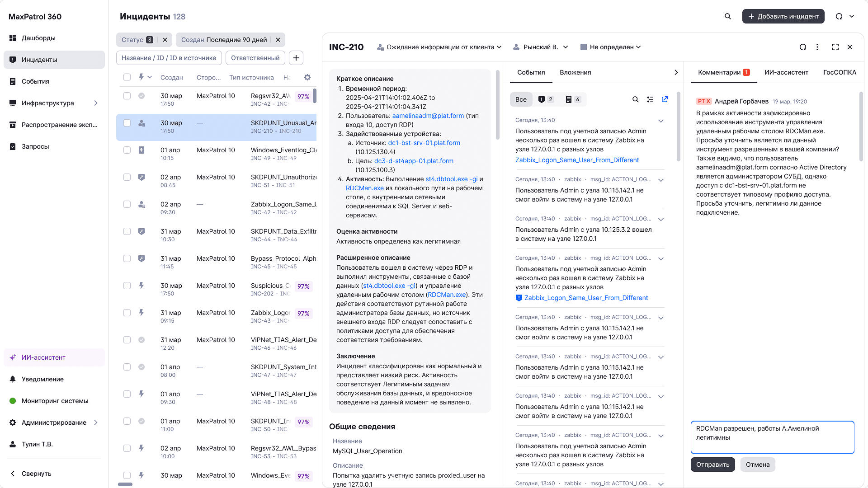This screenshot has width=868, height=488.
Task: Check the Regsvr32_AW incident row checkbox
Action: click(x=127, y=96)
